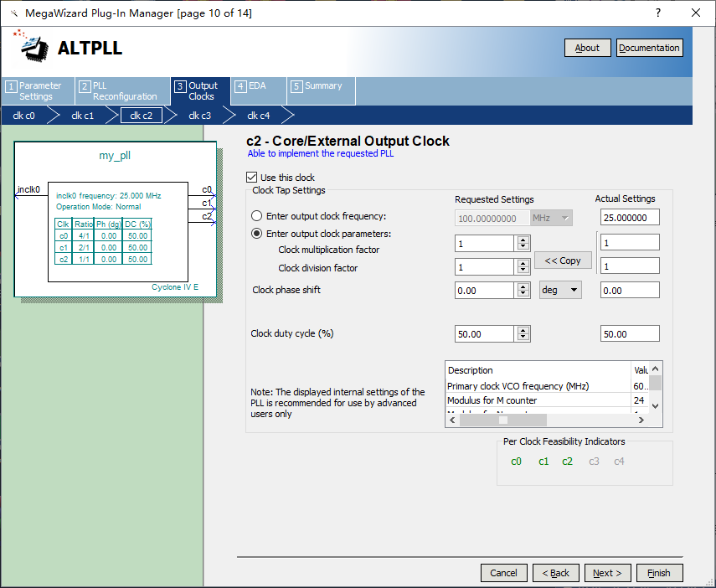Image resolution: width=716 pixels, height=588 pixels.
Task: Decrease the clock duty cycle with down arrow
Action: (523, 338)
